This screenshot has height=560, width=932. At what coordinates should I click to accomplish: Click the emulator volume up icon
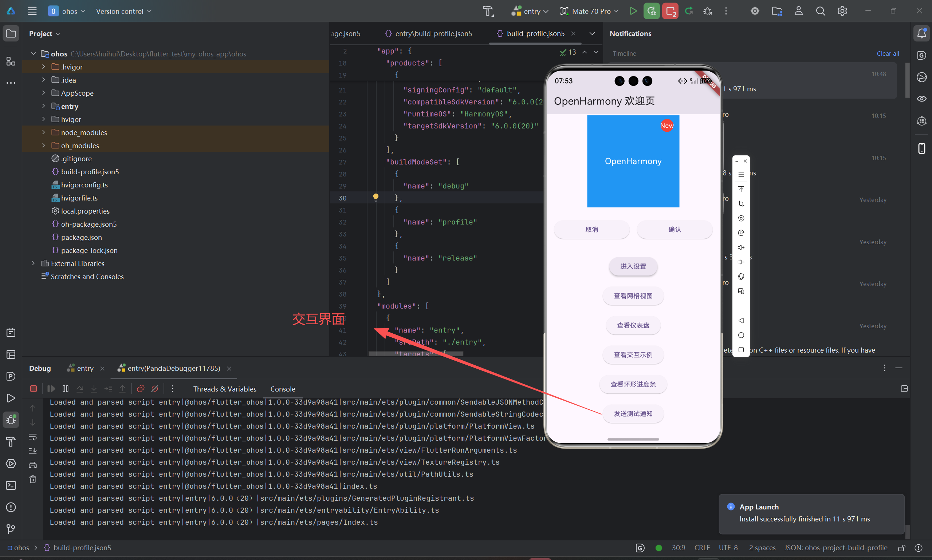pos(741,247)
